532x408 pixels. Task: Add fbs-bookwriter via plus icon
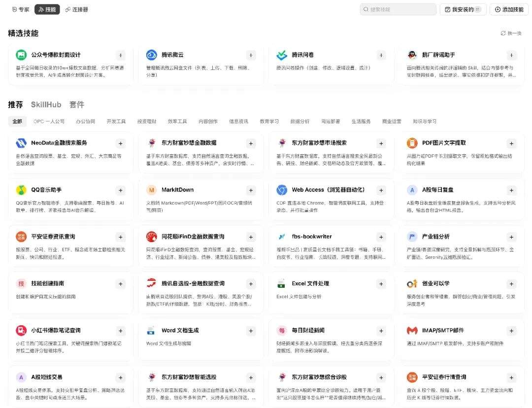point(381,237)
